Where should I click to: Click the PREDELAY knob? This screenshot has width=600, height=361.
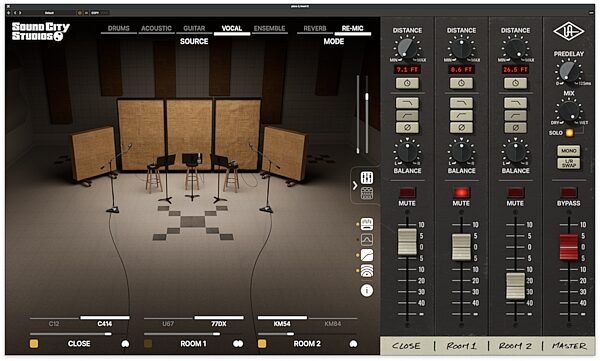point(569,71)
